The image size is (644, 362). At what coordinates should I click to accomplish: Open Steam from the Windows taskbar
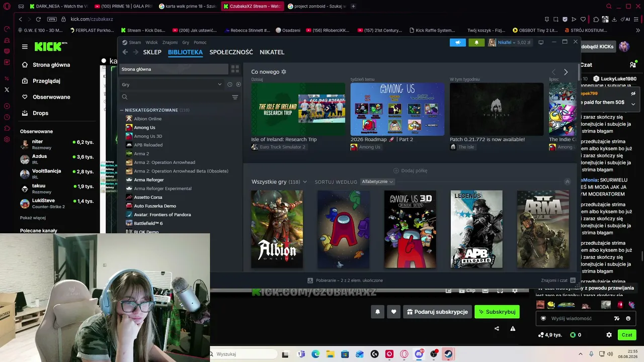click(x=448, y=354)
